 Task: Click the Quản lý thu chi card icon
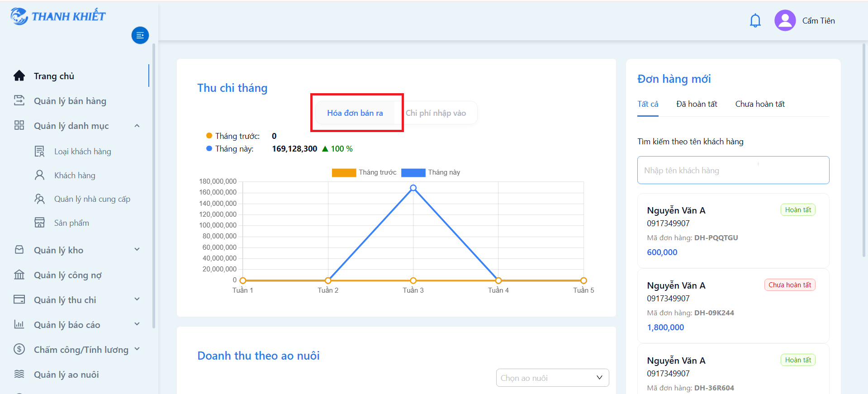pos(19,299)
